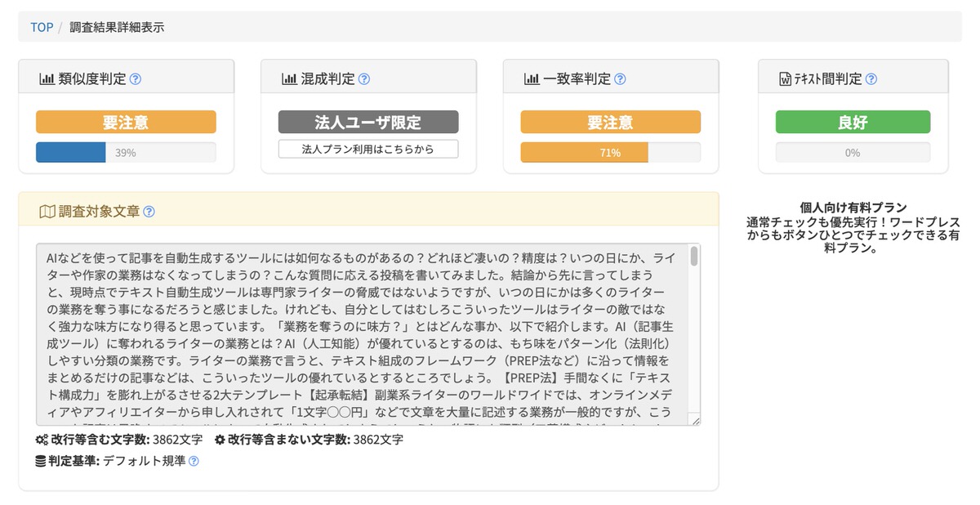980x505 pixels.
Task: Click help icon next to 混成判定
Action: click(x=364, y=79)
